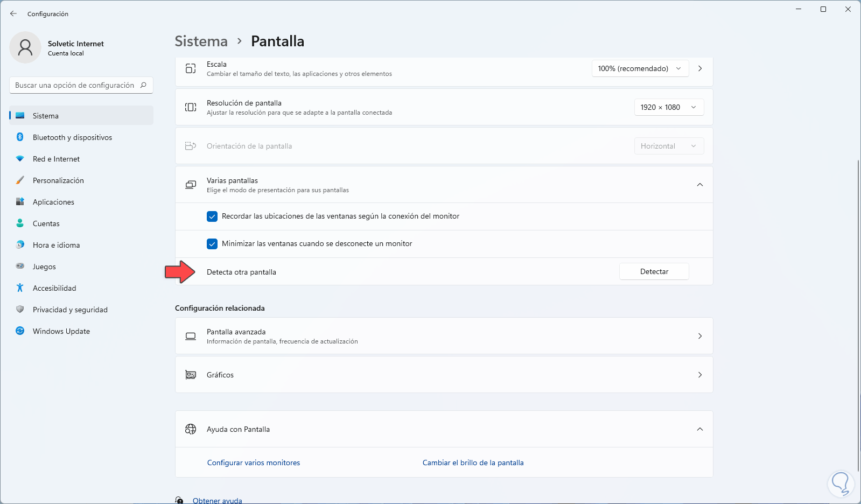861x504 pixels.
Task: Click the back arrow icon
Action: pos(13,13)
